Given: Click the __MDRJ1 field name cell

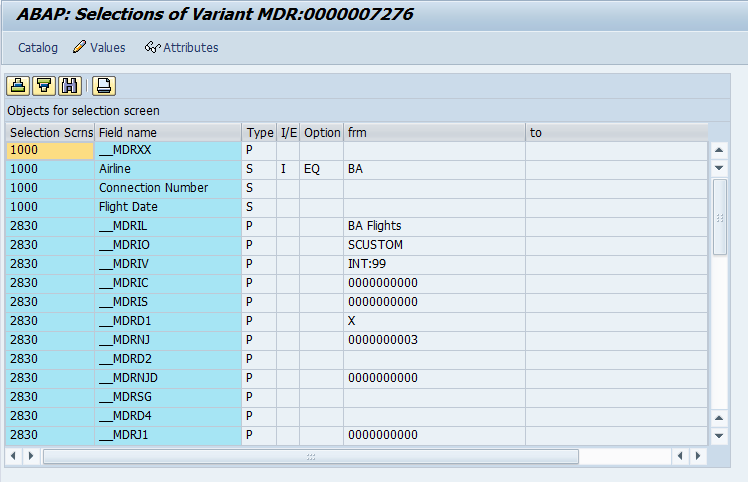Looking at the screenshot, I should 168,436.
